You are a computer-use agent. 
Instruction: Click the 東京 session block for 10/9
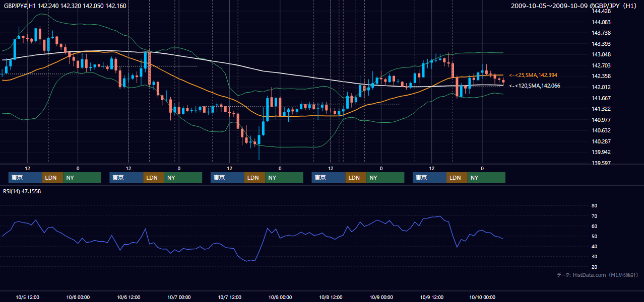(x=429, y=178)
